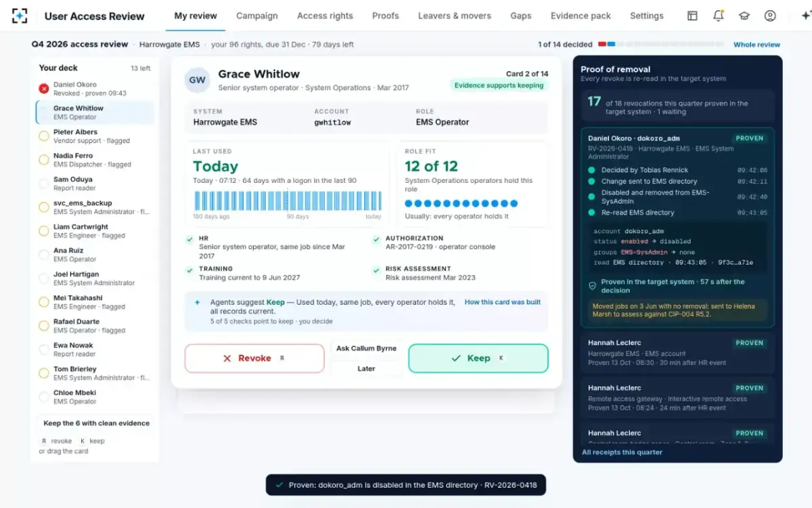Screen dimensions: 812x508
Task: Click the red revoked icon beside Daniel Okoro
Action: coord(44,89)
